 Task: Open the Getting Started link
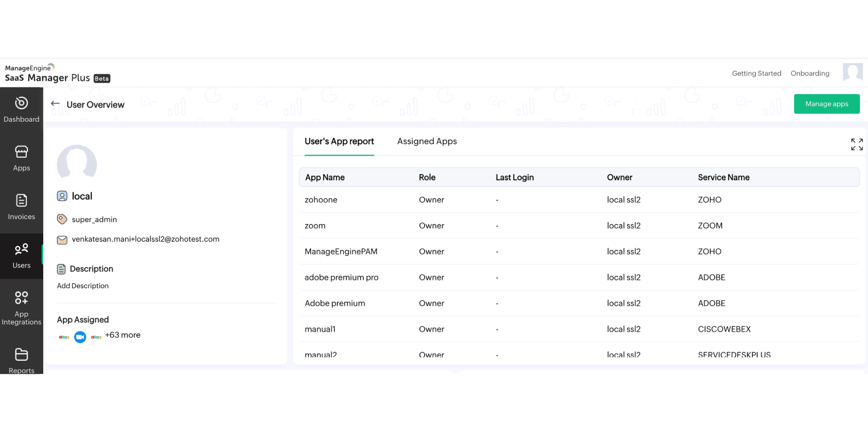click(x=757, y=73)
